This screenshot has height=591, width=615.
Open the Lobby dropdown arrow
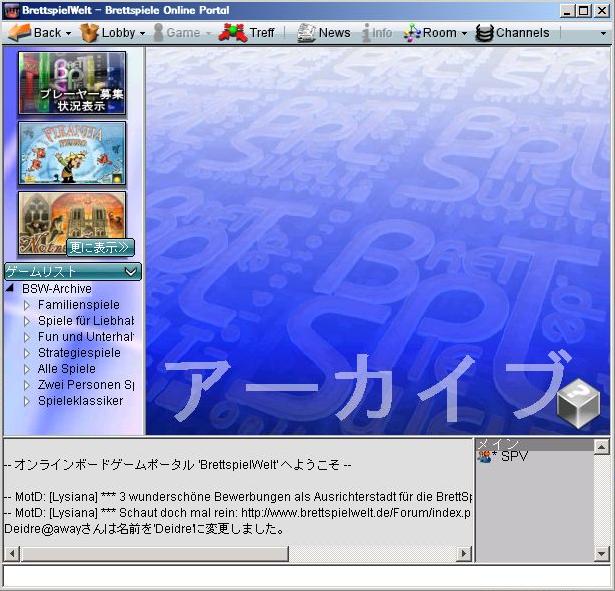click(x=142, y=34)
